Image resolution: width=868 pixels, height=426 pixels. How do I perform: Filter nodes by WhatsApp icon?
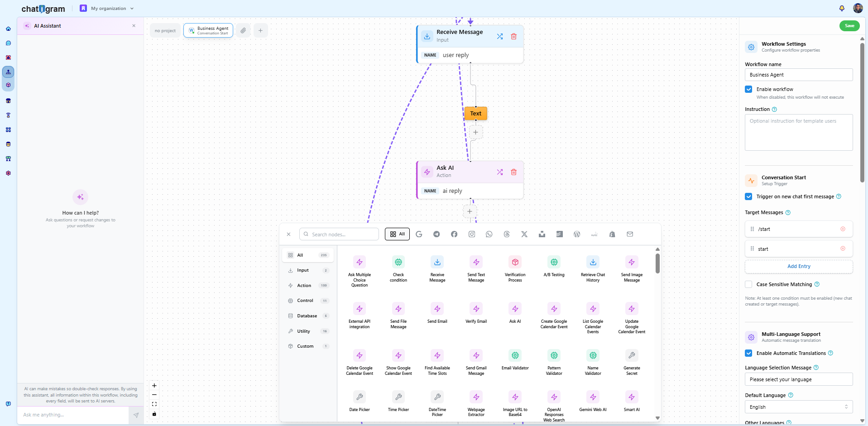[489, 234]
